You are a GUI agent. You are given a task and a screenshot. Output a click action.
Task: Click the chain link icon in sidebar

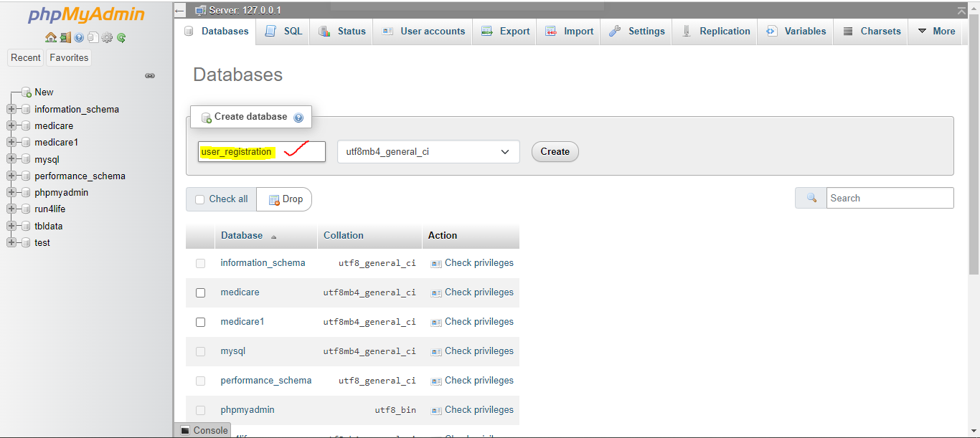(150, 75)
